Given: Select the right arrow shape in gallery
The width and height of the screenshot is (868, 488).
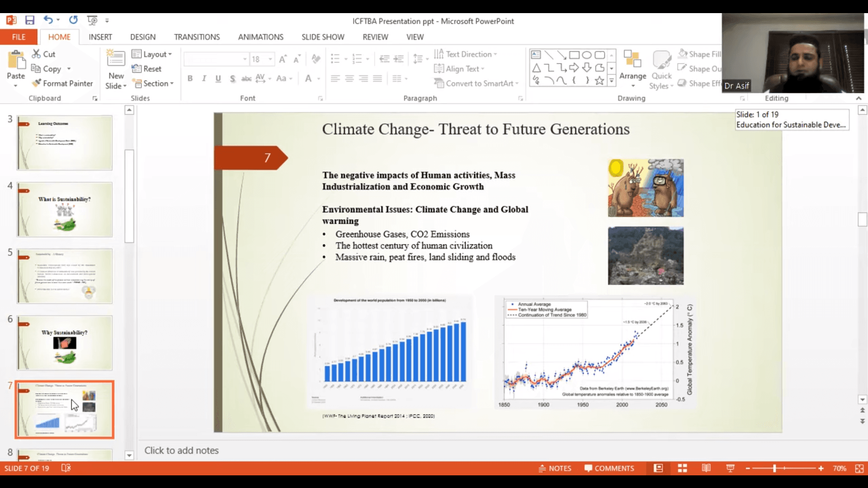Looking at the screenshot, I should pyautogui.click(x=574, y=68).
